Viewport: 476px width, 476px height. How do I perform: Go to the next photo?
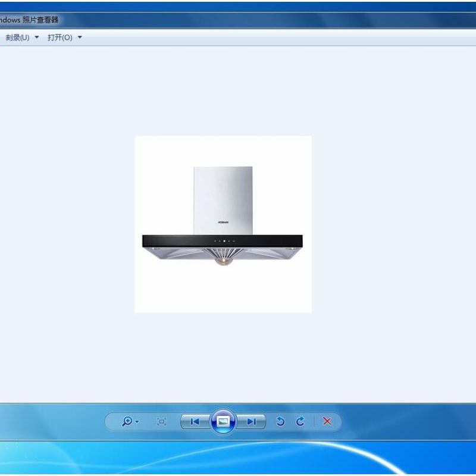pyautogui.click(x=251, y=421)
